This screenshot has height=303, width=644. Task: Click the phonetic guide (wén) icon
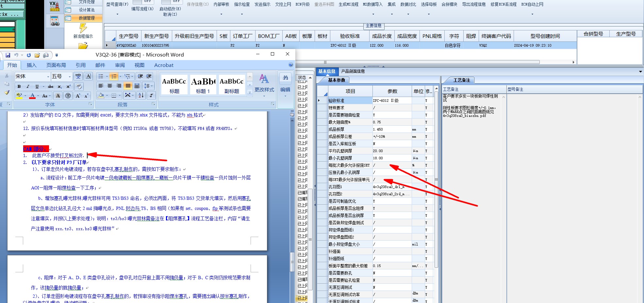78,76
